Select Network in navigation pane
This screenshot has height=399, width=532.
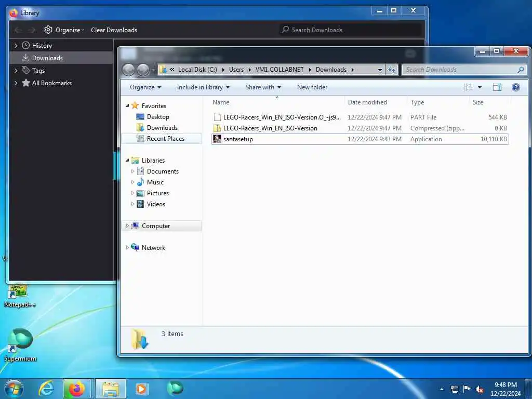coord(153,248)
